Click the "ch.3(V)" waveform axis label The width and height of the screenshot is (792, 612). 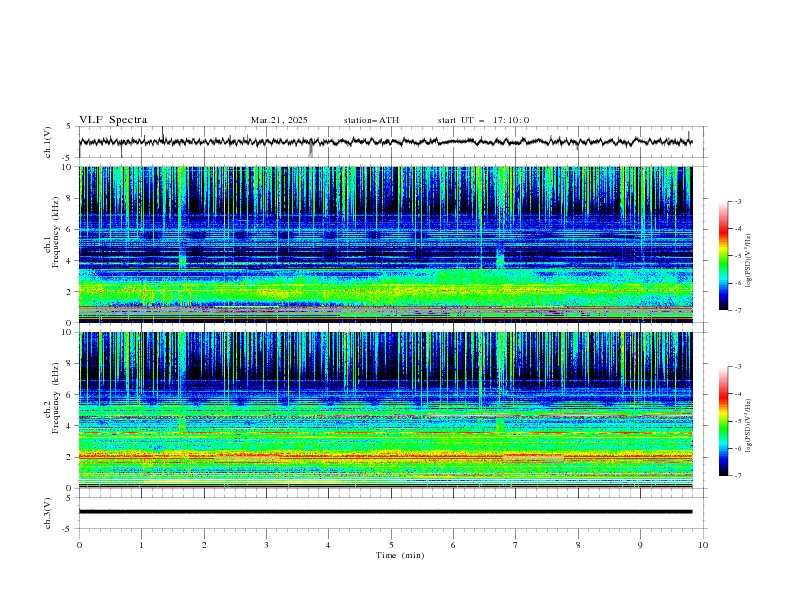pos(48,513)
